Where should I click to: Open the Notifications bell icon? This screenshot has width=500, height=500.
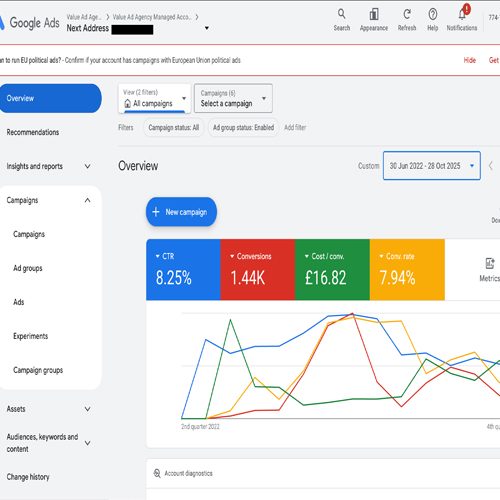(462, 14)
